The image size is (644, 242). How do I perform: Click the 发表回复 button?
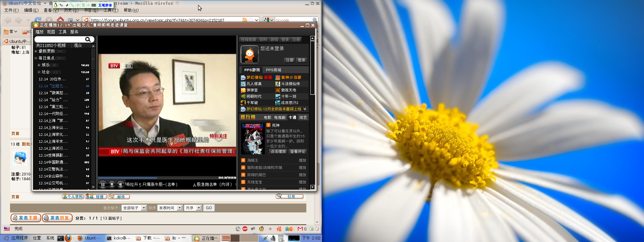[x=57, y=218]
